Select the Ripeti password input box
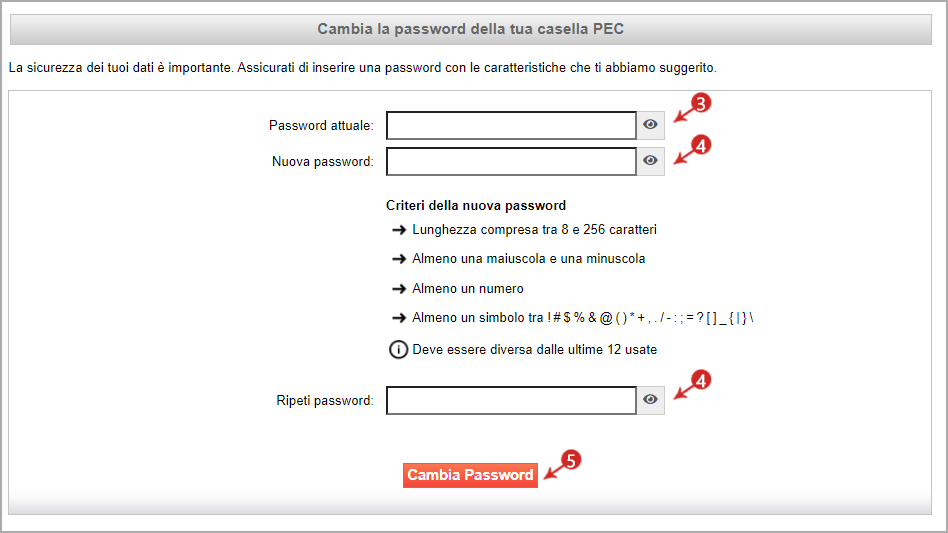This screenshot has width=948, height=533. click(x=511, y=400)
